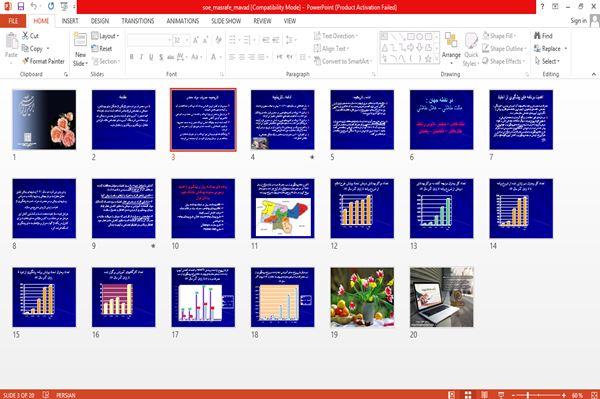Image resolution: width=600 pixels, height=399 pixels.
Task: Click the Repeat/Redo circular arrow icon
Action: pyautogui.click(x=51, y=6)
